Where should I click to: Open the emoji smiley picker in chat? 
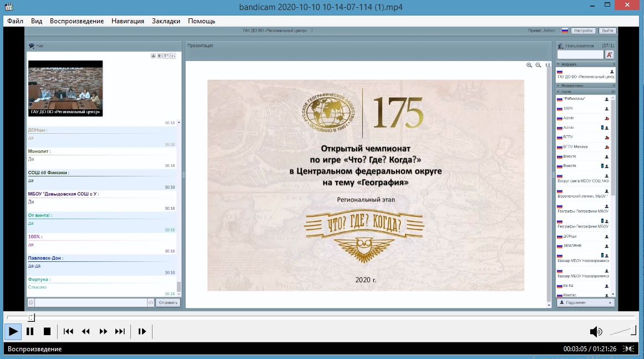click(31, 303)
